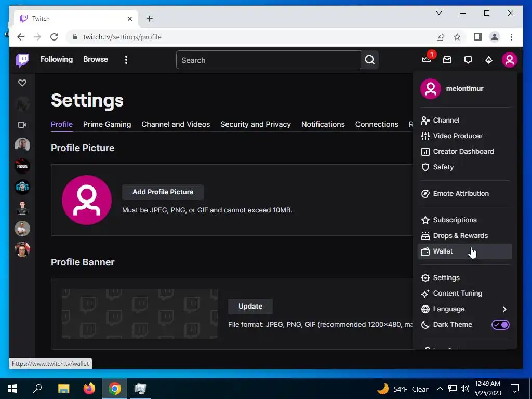Go to the Following page link

tap(57, 59)
